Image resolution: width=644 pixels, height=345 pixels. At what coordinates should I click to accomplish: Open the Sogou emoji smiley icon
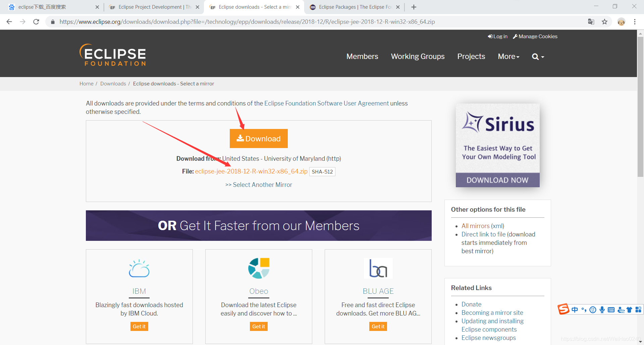pyautogui.click(x=593, y=310)
